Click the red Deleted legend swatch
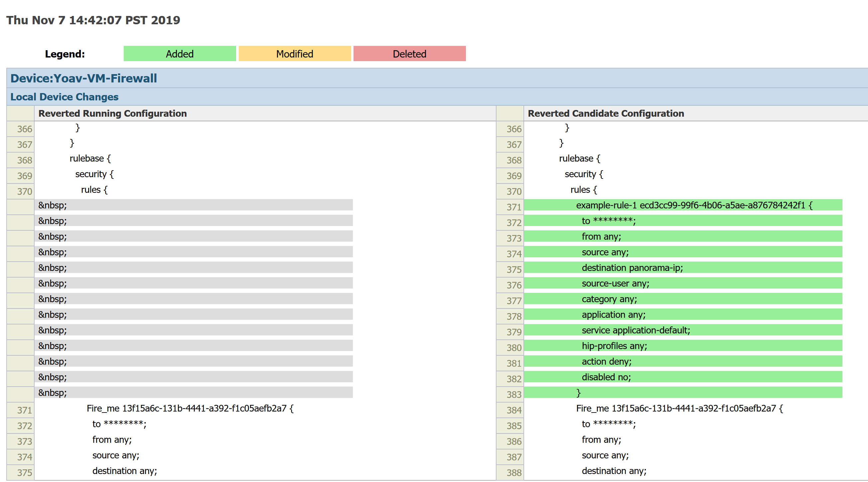Viewport: 868px width, 482px height. 409,54
